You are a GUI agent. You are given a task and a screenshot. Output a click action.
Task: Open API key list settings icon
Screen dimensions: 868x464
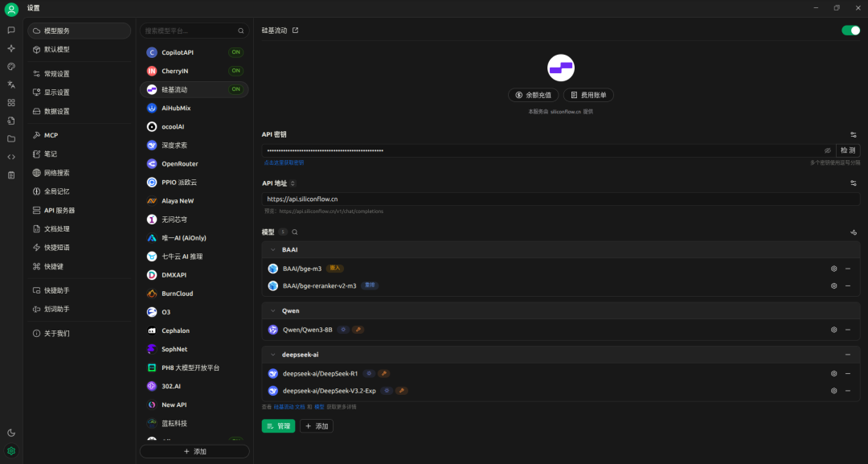(x=853, y=134)
